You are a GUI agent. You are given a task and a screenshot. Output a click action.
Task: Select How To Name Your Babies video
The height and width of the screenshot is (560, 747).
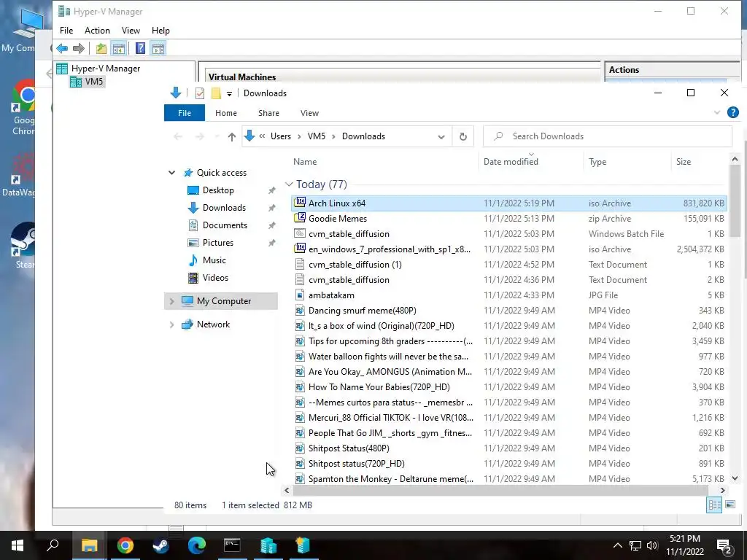(x=508, y=387)
